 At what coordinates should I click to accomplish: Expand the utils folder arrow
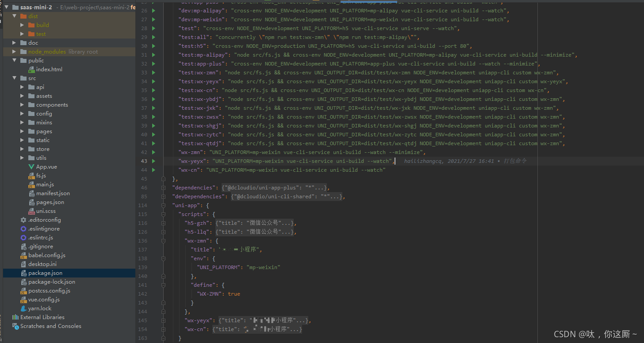pos(22,158)
